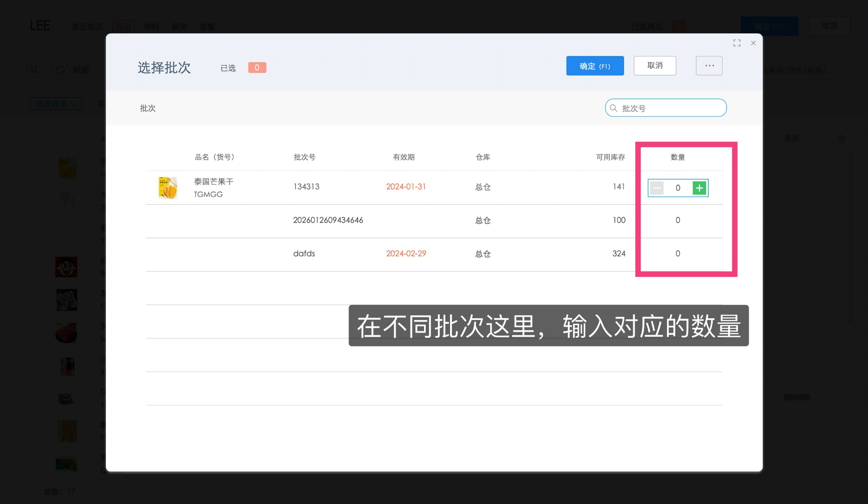Image resolution: width=868 pixels, height=504 pixels.
Task: Click inside the 批次号 search field
Action: click(668, 108)
